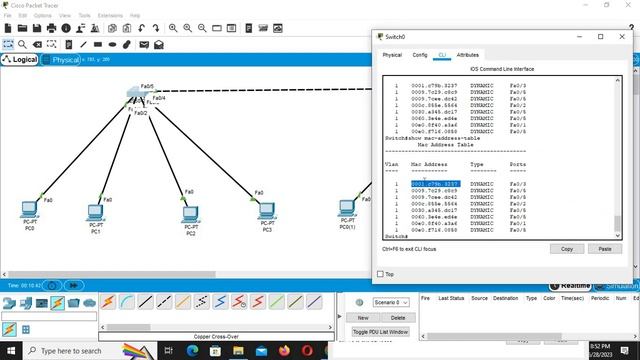Open File Explorer from taskbar

pos(238,351)
